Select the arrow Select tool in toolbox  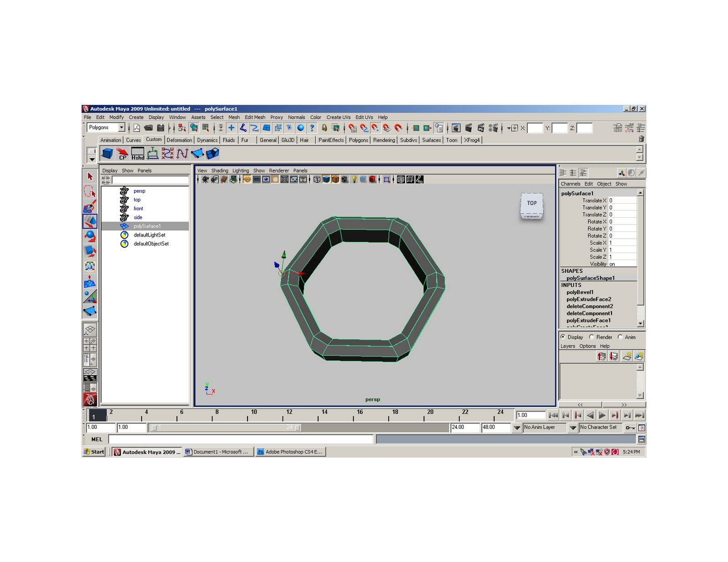pos(90,176)
